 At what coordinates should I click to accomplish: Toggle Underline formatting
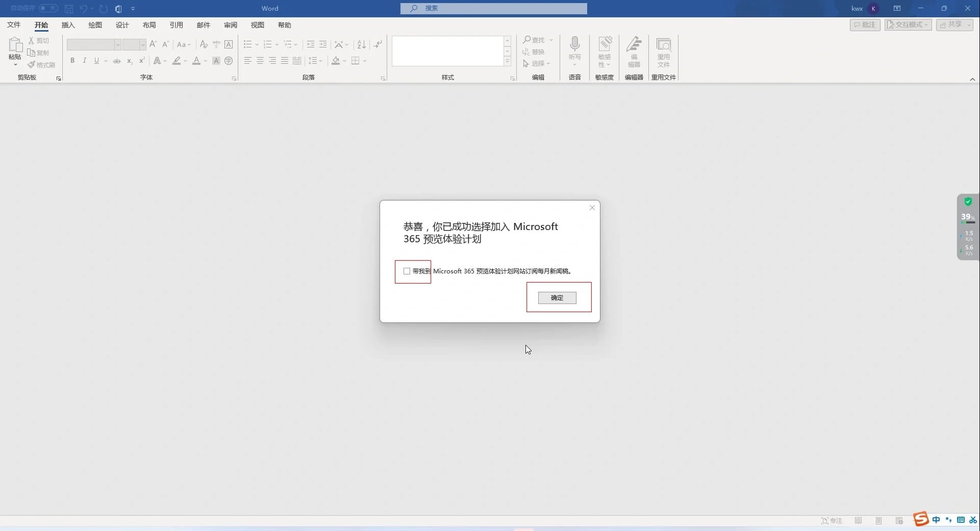coord(96,61)
